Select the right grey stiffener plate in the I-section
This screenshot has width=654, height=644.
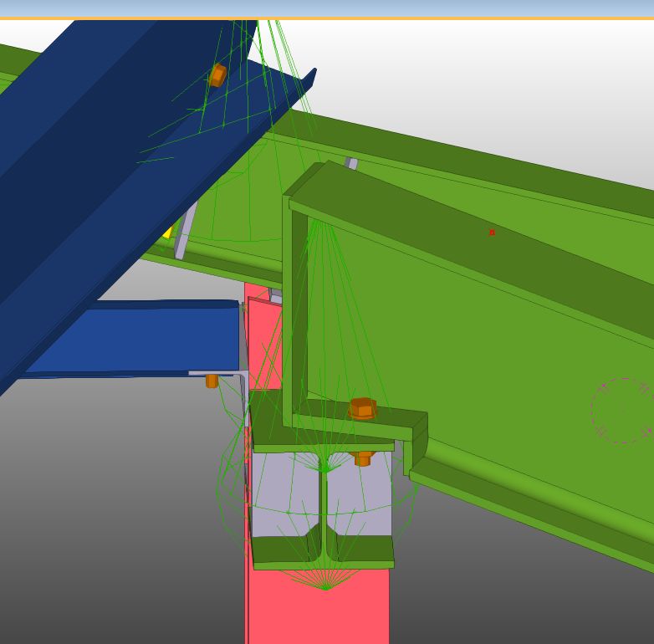360,496
